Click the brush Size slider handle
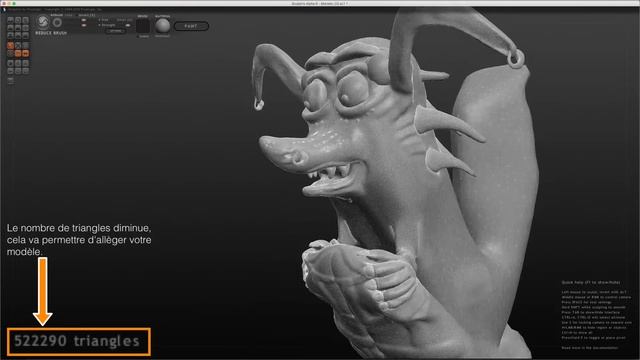 click(x=84, y=20)
